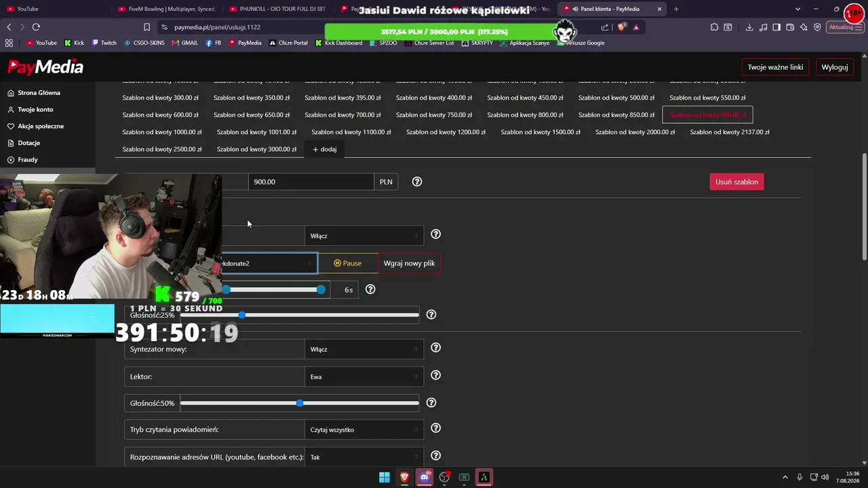Open Leo AI sparkle icon

pyautogui.click(x=804, y=27)
